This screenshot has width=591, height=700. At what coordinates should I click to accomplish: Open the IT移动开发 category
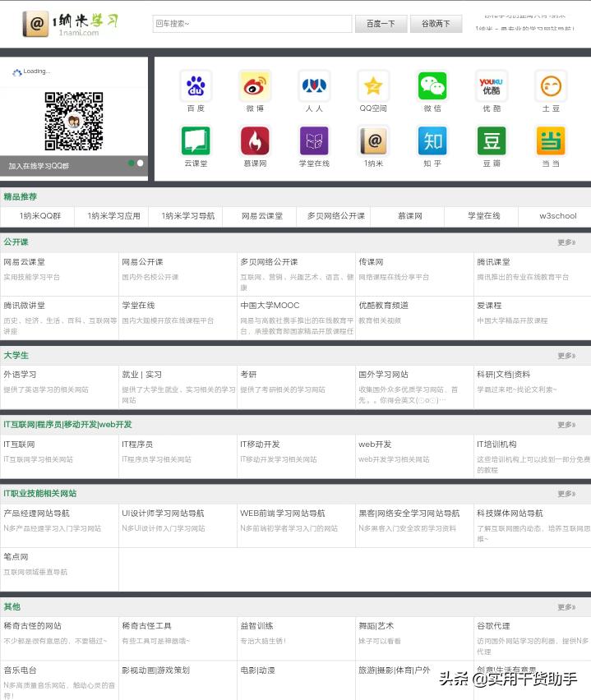point(260,444)
